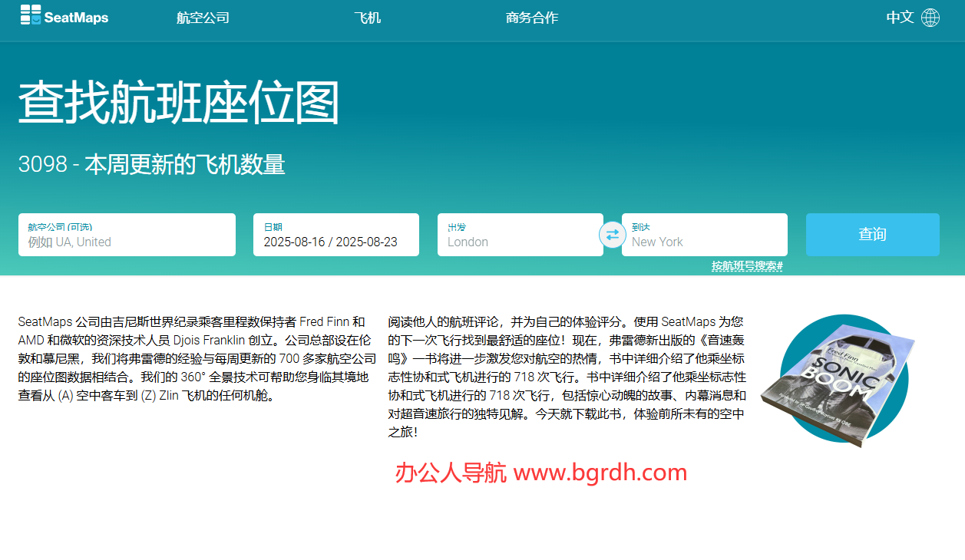The width and height of the screenshot is (965, 560).
Task: Open the 航空公司 menu
Action: (x=202, y=16)
